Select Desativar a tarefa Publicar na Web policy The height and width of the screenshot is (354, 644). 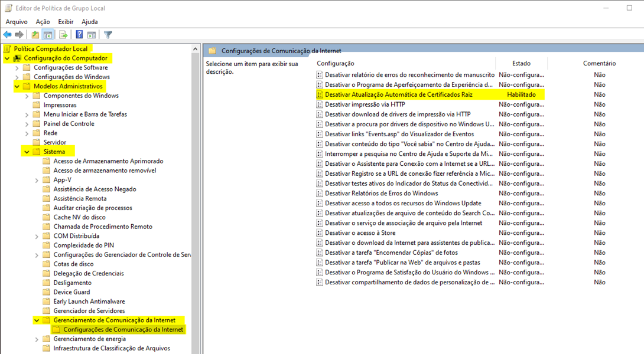pos(402,263)
